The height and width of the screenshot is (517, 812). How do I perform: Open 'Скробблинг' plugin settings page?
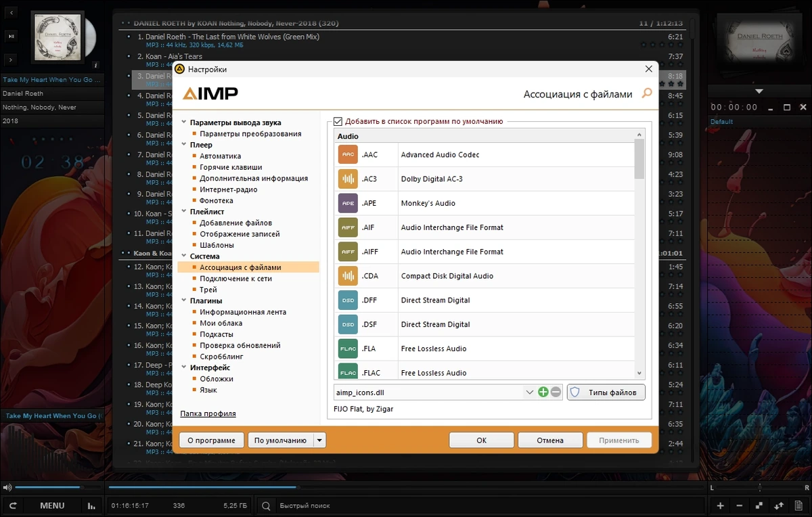pos(221,357)
